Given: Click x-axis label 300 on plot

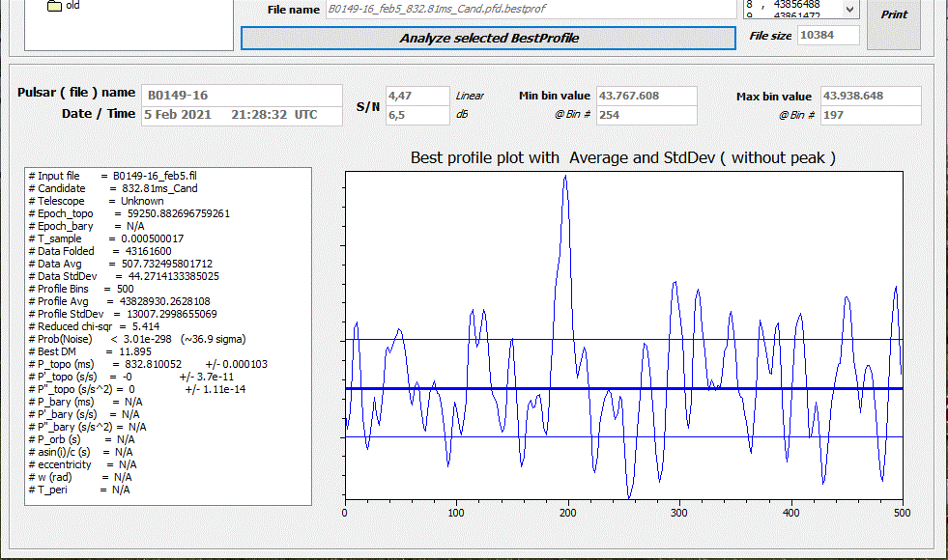Looking at the screenshot, I should pos(679,513).
